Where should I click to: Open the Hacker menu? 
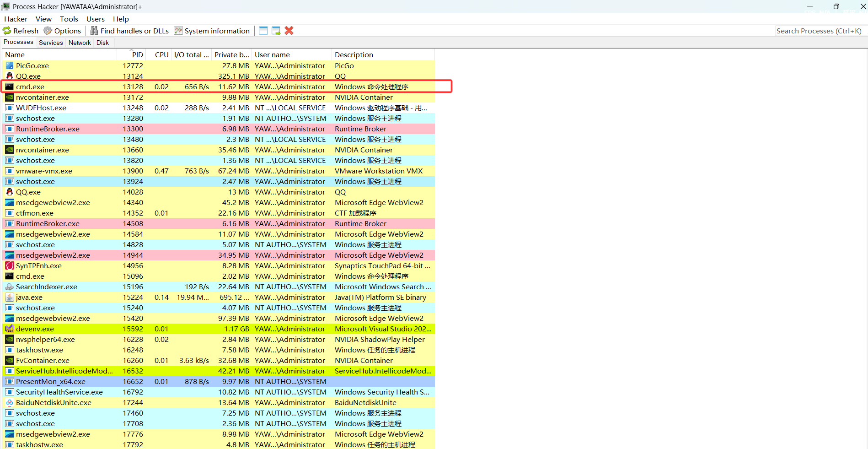point(16,19)
